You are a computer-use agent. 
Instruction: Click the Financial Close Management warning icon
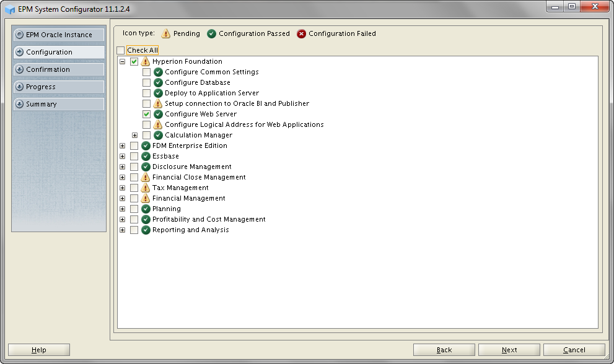click(x=146, y=177)
